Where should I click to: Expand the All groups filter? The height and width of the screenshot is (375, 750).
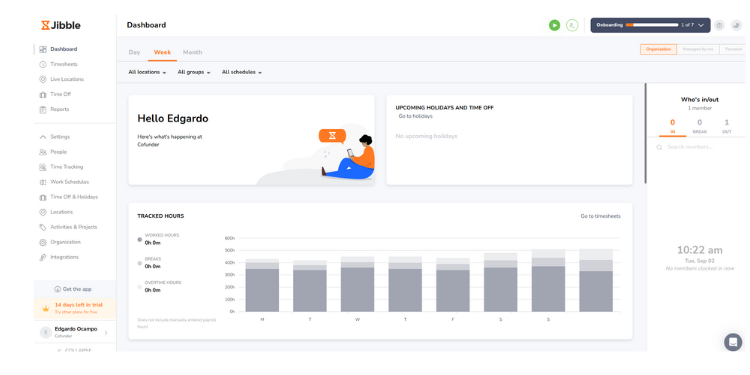point(194,72)
